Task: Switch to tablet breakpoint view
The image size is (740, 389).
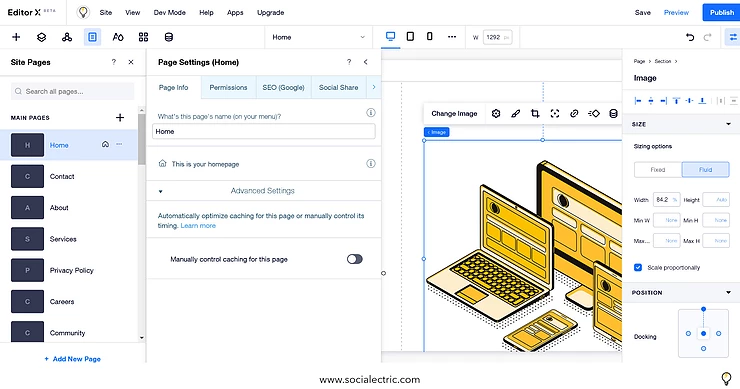Action: (410, 36)
